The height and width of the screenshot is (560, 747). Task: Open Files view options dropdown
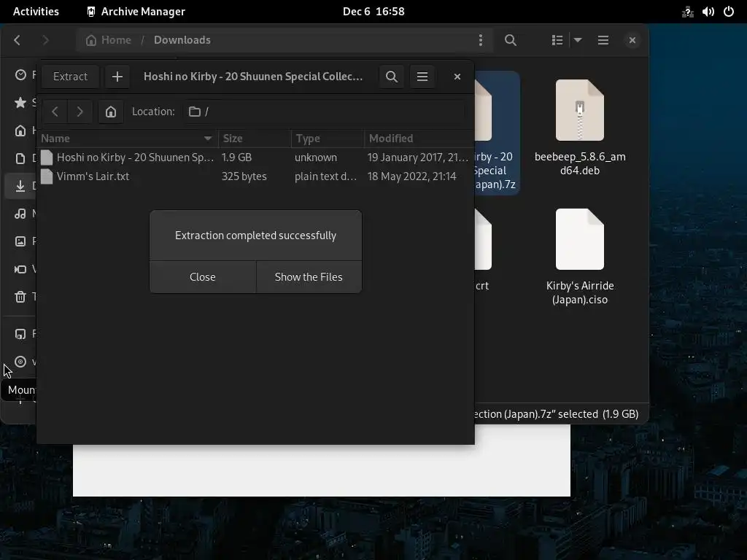[578, 40]
